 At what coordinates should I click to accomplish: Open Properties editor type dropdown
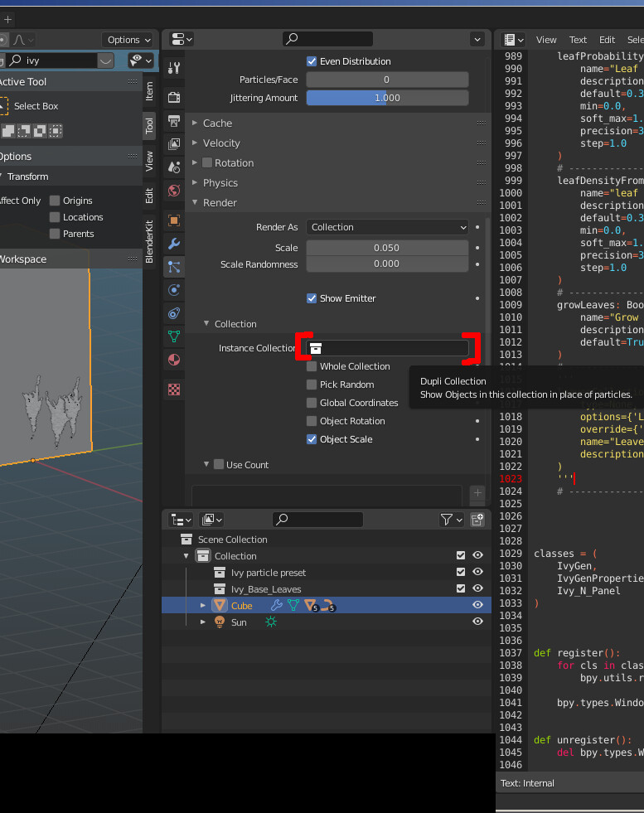point(181,39)
